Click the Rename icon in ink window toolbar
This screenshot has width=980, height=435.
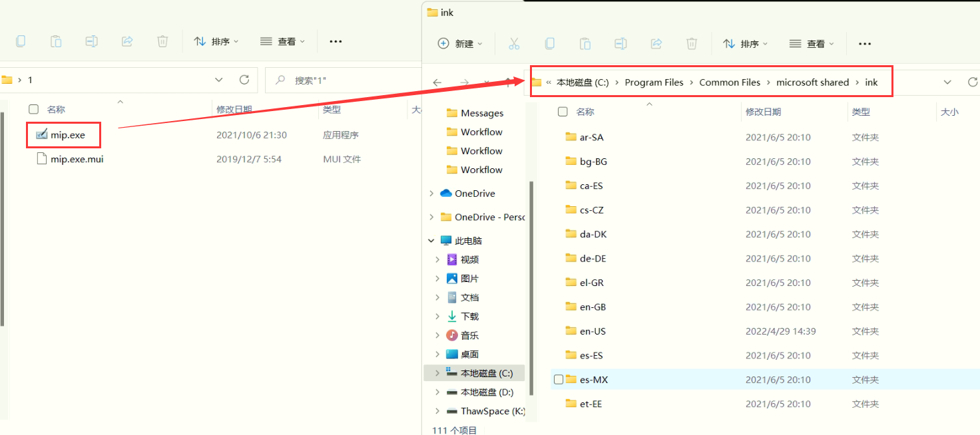point(620,44)
